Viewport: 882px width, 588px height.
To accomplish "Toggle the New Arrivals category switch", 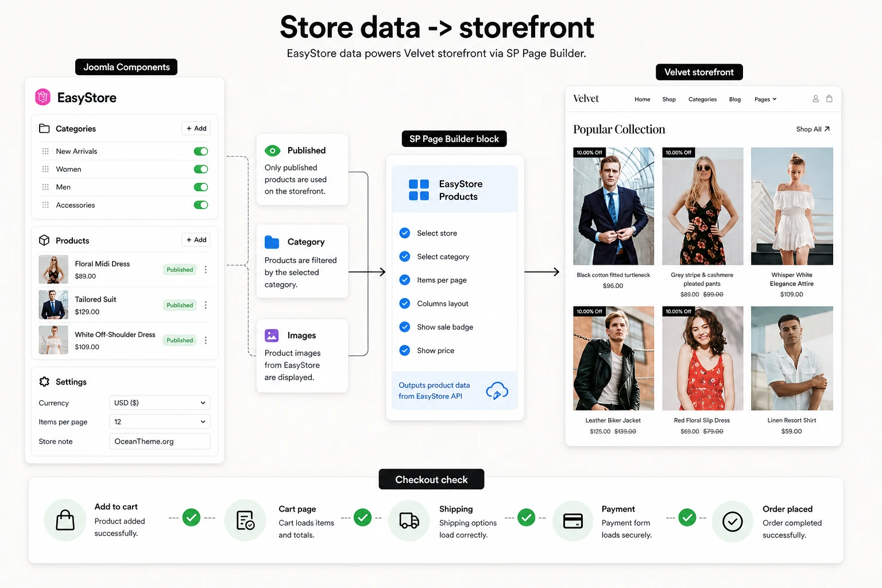I will [201, 151].
